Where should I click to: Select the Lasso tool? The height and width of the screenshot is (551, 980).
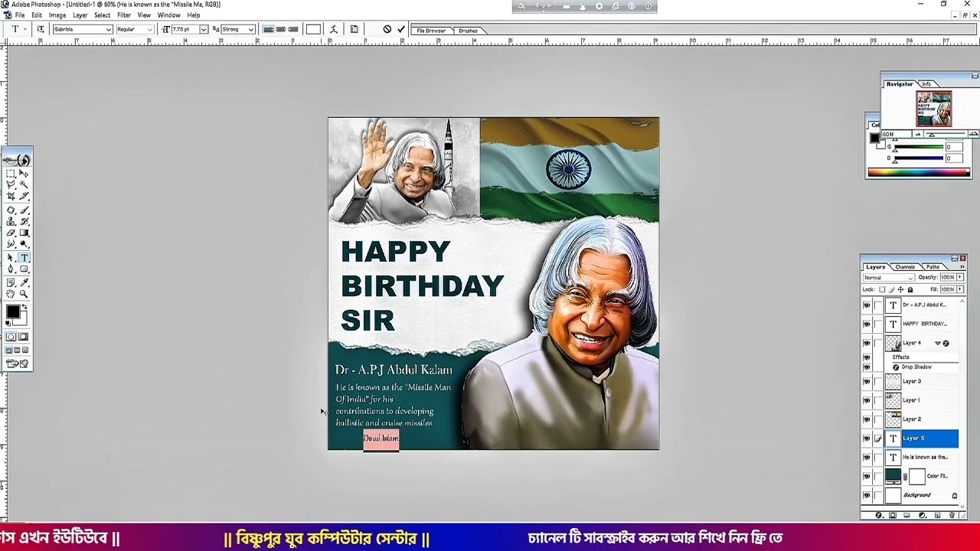coord(11,184)
